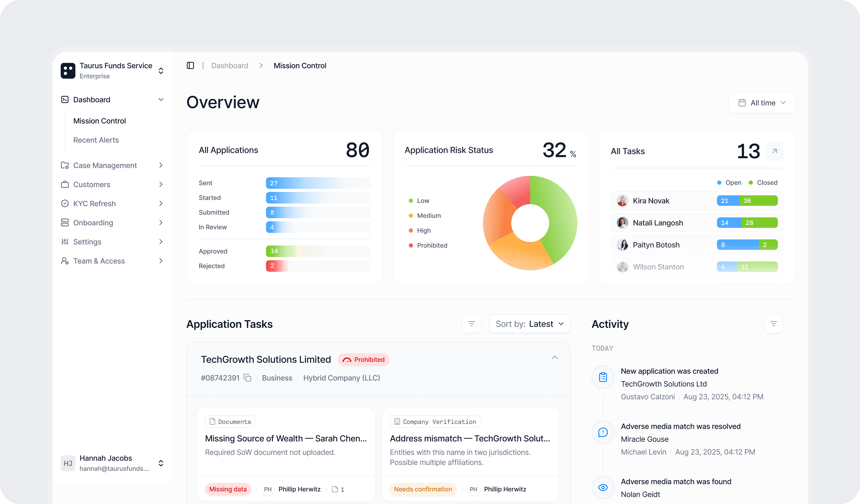Toggle the Low risk legend item
860x504 pixels.
[419, 201]
